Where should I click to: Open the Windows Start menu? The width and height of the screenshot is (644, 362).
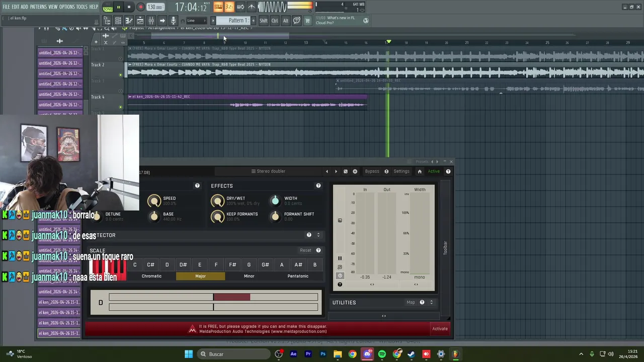pyautogui.click(x=189, y=354)
